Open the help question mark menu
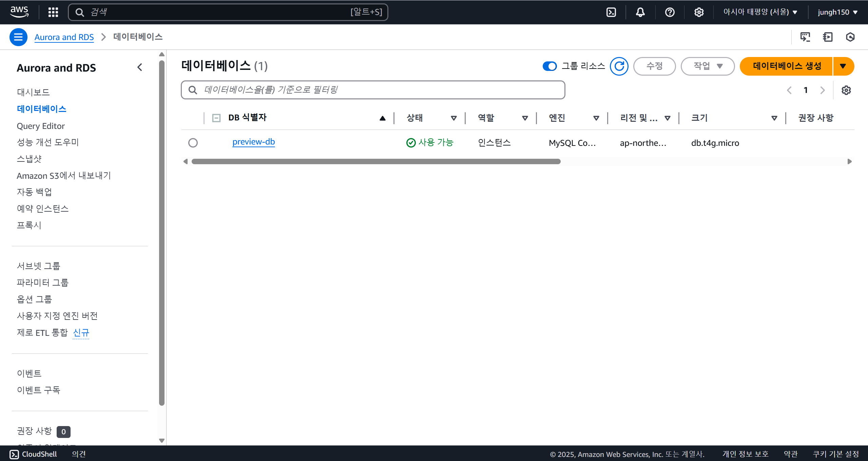 [670, 12]
